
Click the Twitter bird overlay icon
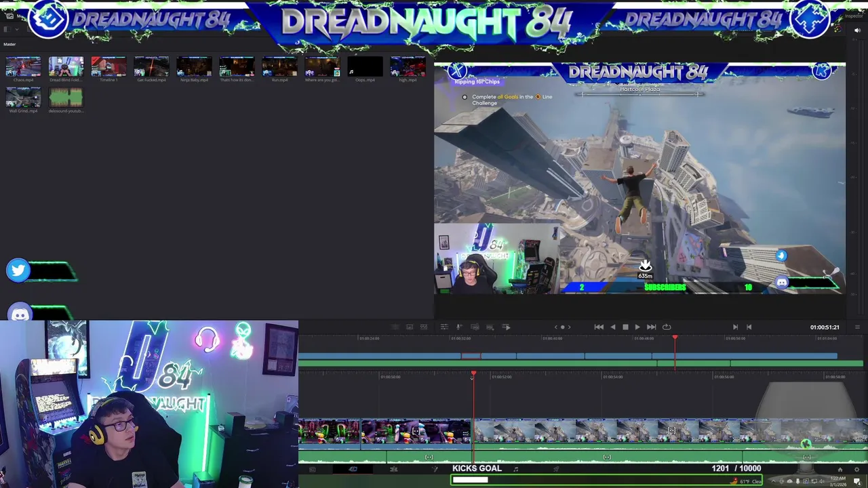click(x=18, y=270)
